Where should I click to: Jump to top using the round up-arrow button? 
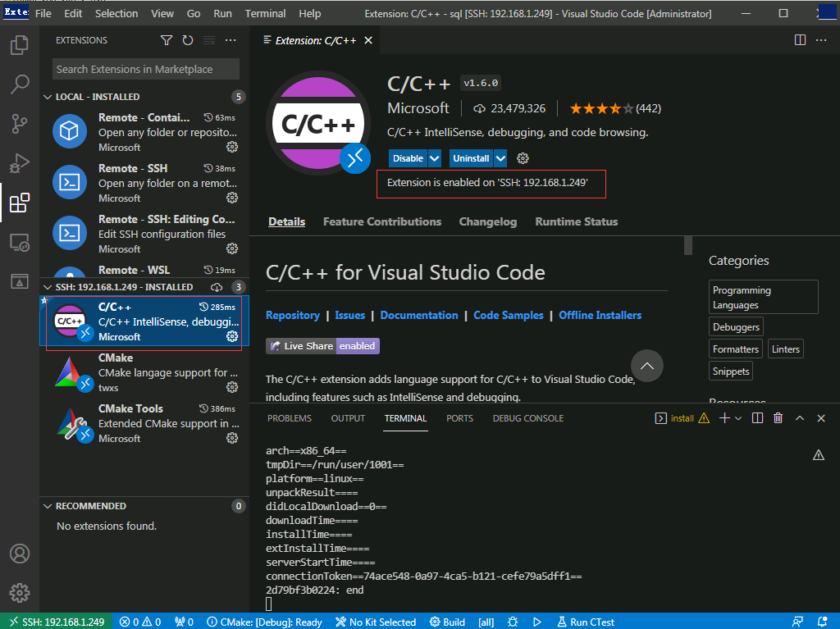pos(646,366)
